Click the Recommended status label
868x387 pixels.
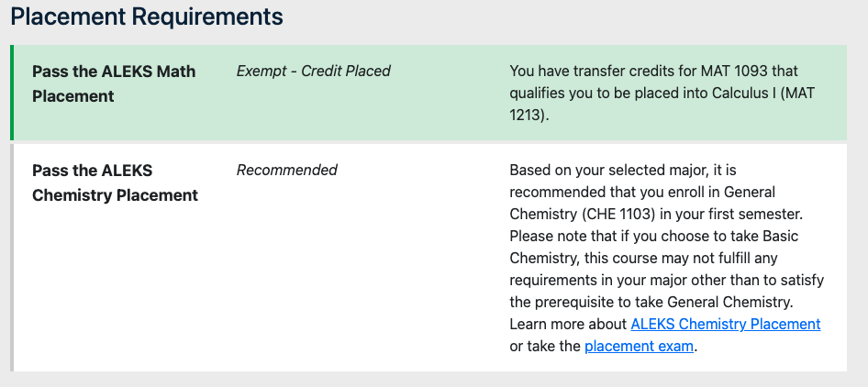click(x=287, y=171)
